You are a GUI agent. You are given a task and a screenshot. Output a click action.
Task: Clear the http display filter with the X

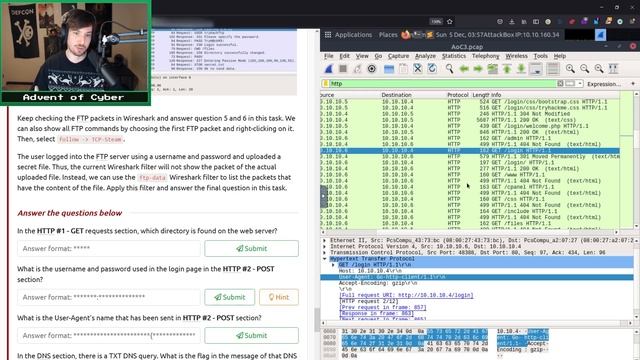coord(560,84)
